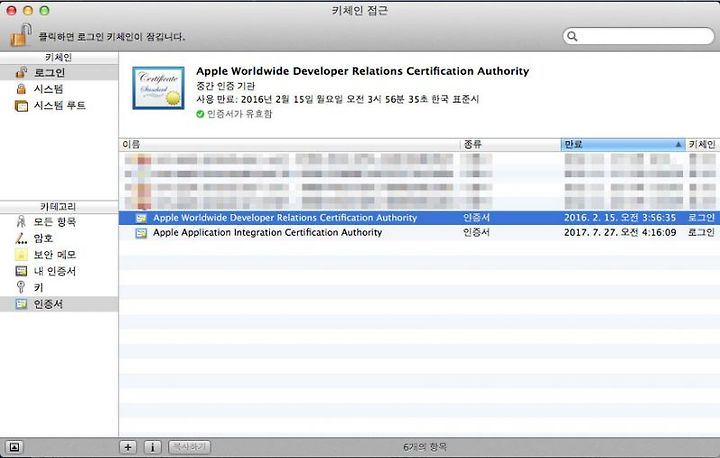720x458 pixels.
Task: Toggle sort order on 만료 column
Action: click(623, 144)
